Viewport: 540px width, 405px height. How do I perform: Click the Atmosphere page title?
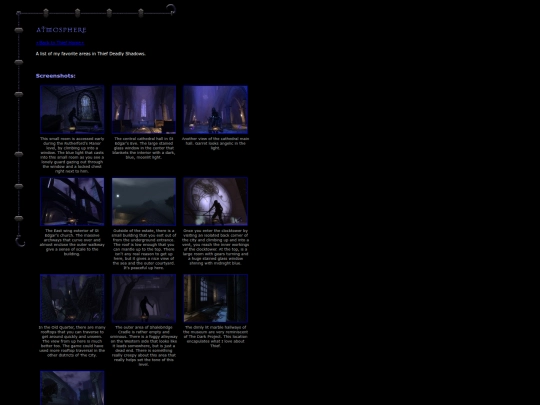click(61, 30)
